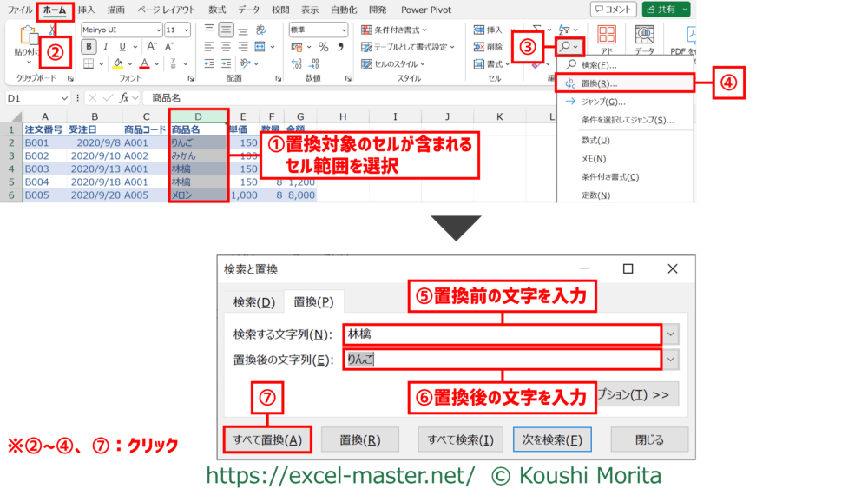Toggle the Bold formatting button
868x489 pixels.
click(x=89, y=47)
